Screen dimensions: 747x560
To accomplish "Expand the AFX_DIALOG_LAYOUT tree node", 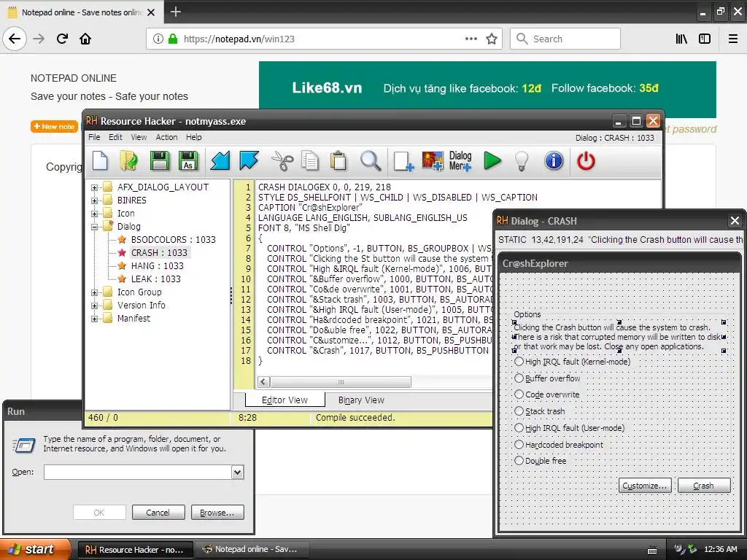I will click(x=94, y=187).
